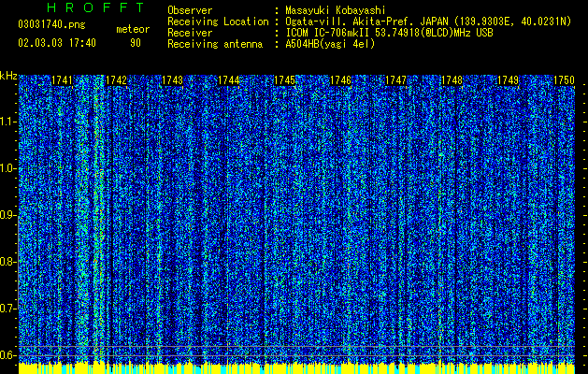Select the filename 03031740.png
Viewport: 588px width, 374px height.
[x=51, y=24]
